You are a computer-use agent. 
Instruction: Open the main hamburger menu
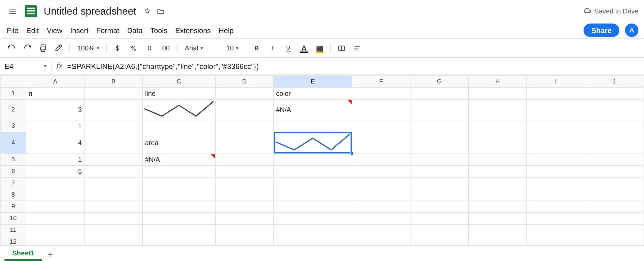(12, 11)
